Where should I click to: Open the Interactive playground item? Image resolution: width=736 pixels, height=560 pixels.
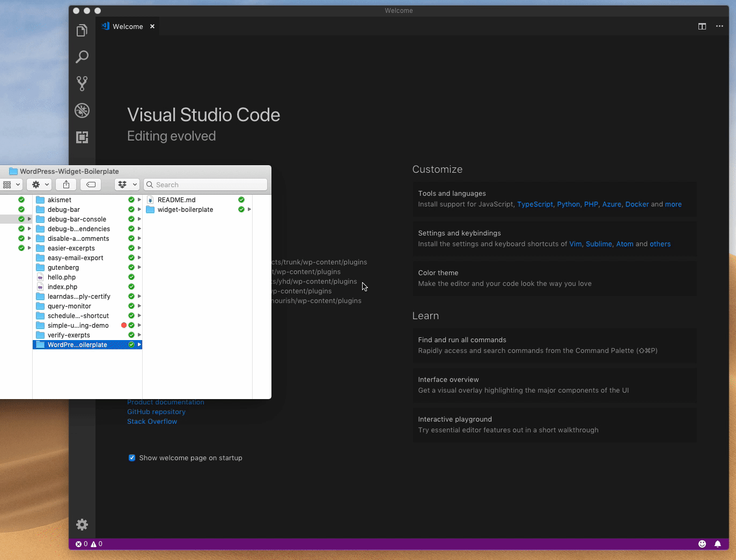[555, 425]
